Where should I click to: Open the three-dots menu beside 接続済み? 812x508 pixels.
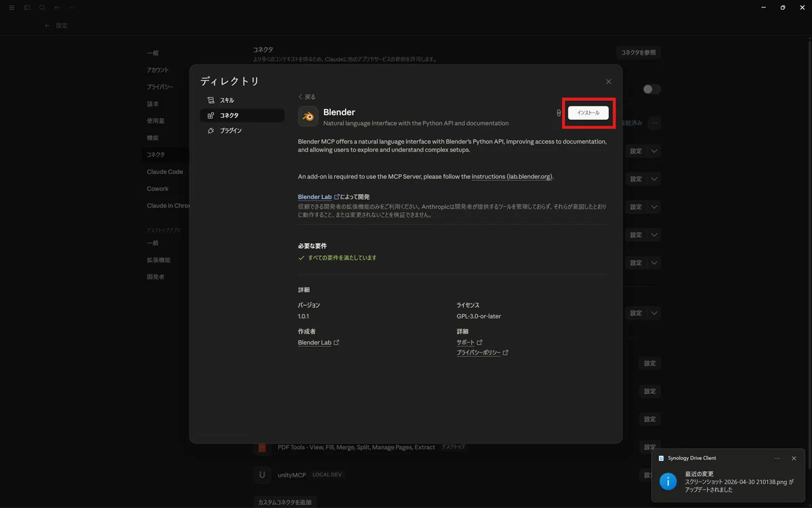tap(654, 123)
